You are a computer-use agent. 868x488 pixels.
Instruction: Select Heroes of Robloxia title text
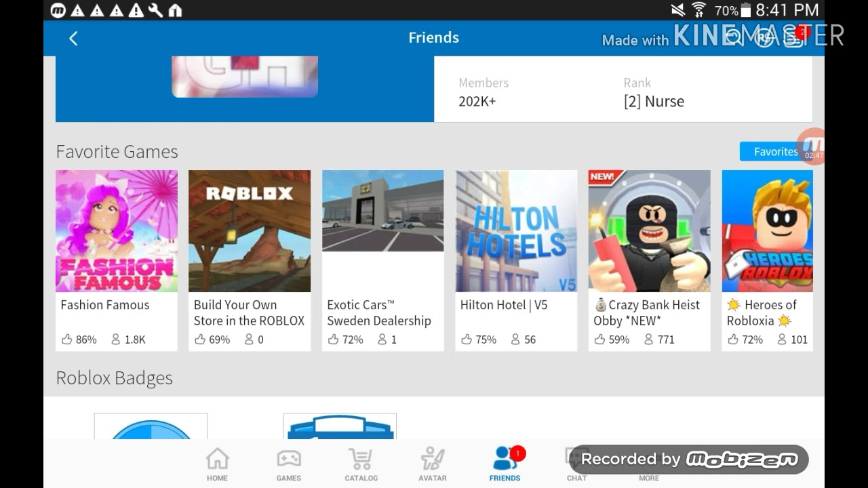tap(762, 312)
